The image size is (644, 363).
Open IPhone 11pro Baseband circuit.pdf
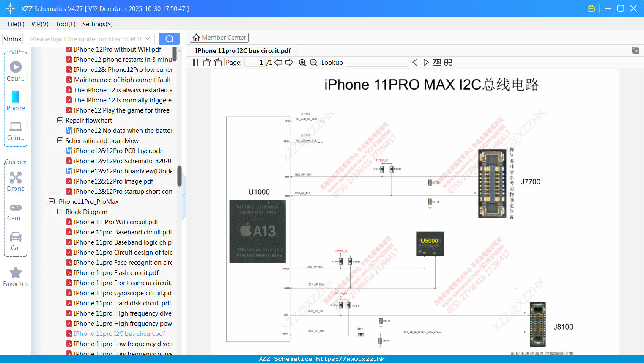[x=119, y=232]
